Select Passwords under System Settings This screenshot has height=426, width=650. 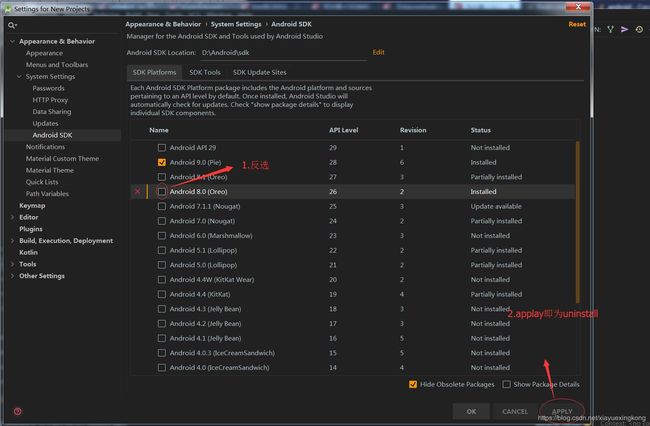49,88
